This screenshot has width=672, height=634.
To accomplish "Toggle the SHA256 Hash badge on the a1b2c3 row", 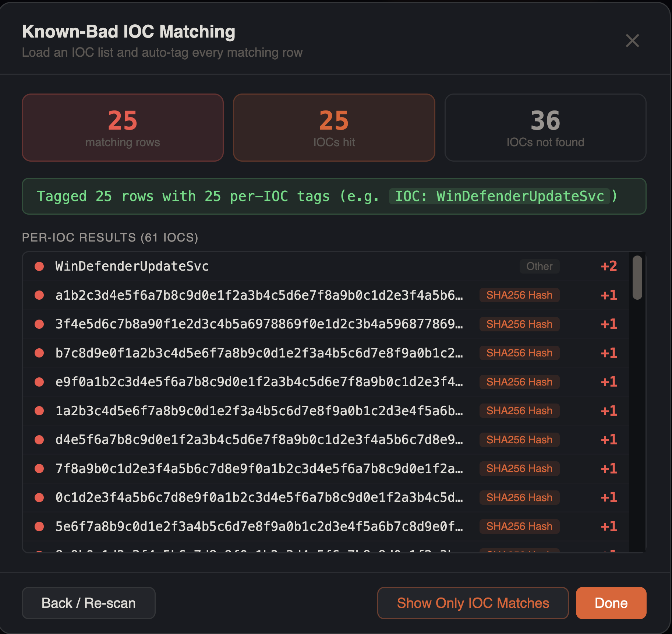I will click(x=519, y=295).
